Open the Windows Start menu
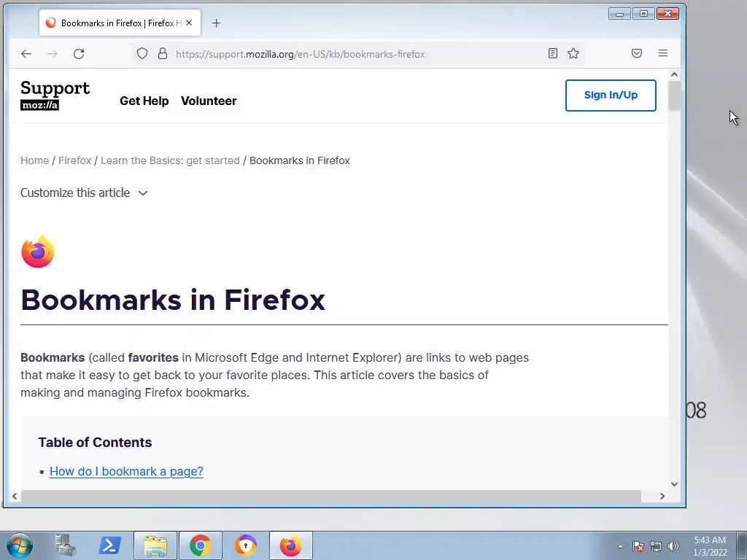This screenshot has width=747, height=560. click(x=20, y=545)
